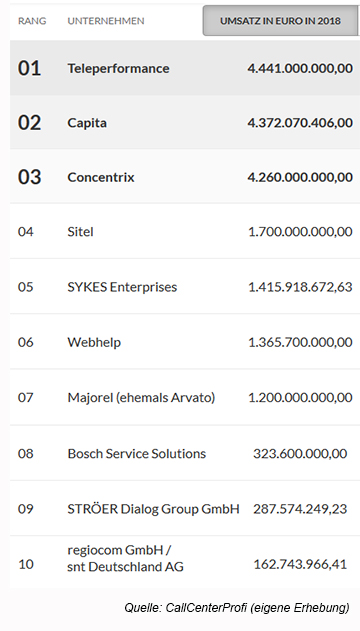This screenshot has height=631, width=360.
Task: Click the Teleperformance company name
Action: 118,68
